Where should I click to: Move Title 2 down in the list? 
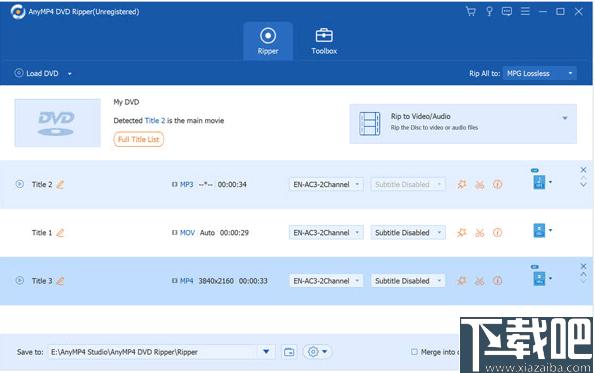584,184
